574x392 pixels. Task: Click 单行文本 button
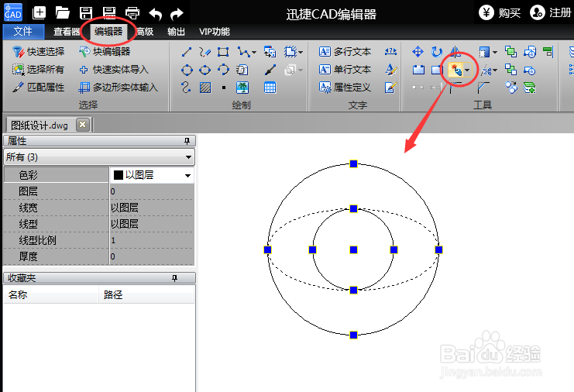pyautogui.click(x=345, y=70)
